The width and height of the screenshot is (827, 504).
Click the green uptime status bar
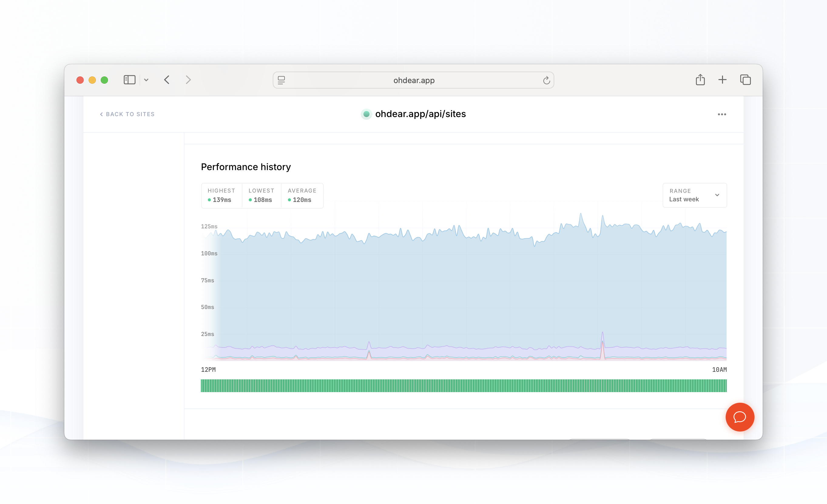(464, 385)
